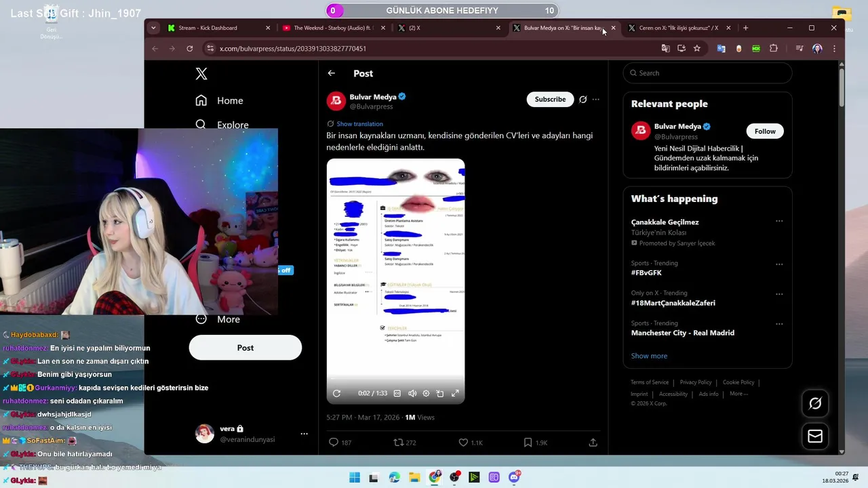Click the page scrollbar thumb
This screenshot has width=868, height=488.
coord(842,87)
